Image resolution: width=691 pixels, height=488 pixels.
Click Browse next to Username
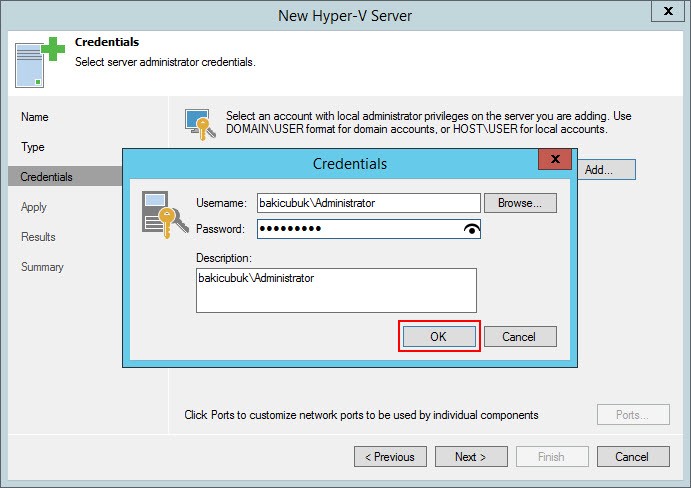point(520,203)
